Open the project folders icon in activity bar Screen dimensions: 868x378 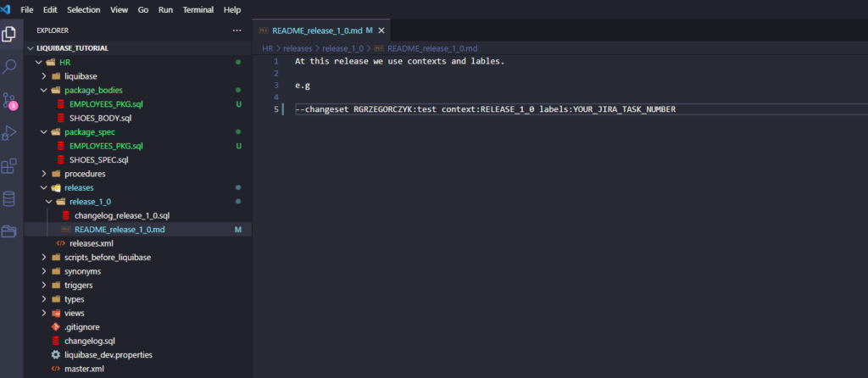coord(8,231)
